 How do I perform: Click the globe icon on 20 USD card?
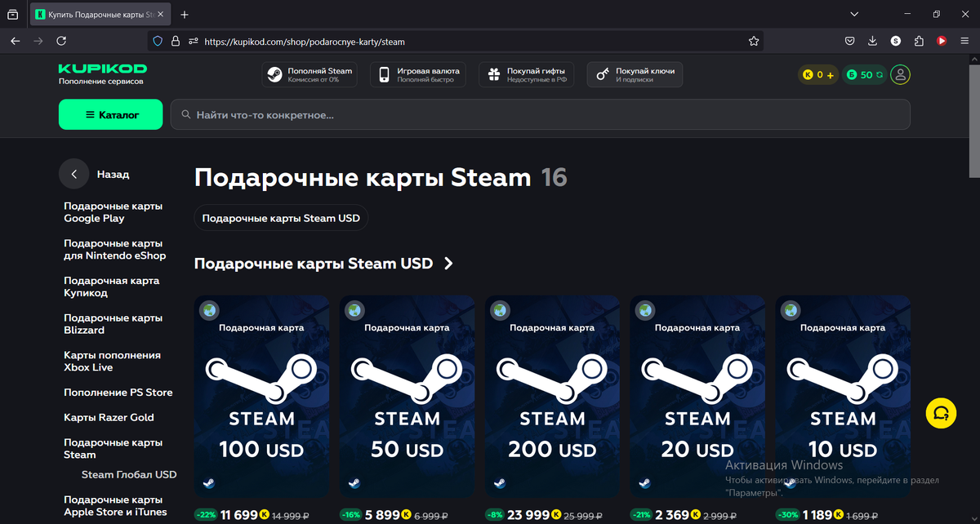click(644, 310)
